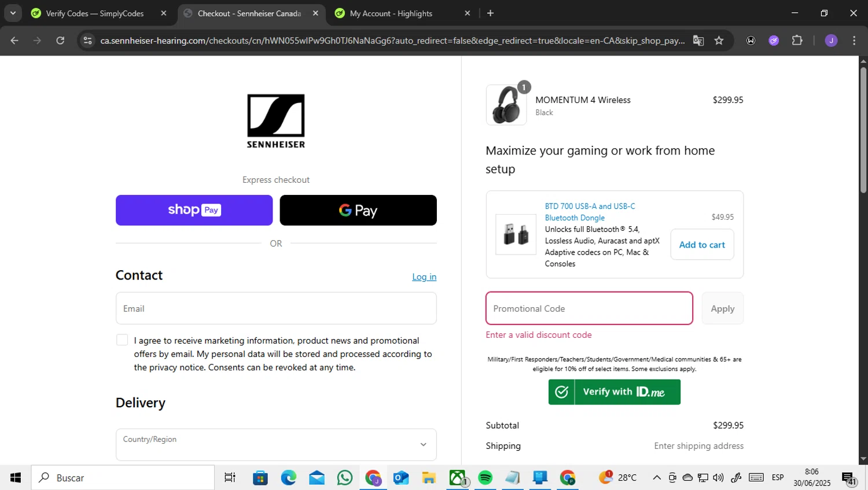Check the marketing consent checkbox
This screenshot has height=490, width=868.
click(122, 340)
